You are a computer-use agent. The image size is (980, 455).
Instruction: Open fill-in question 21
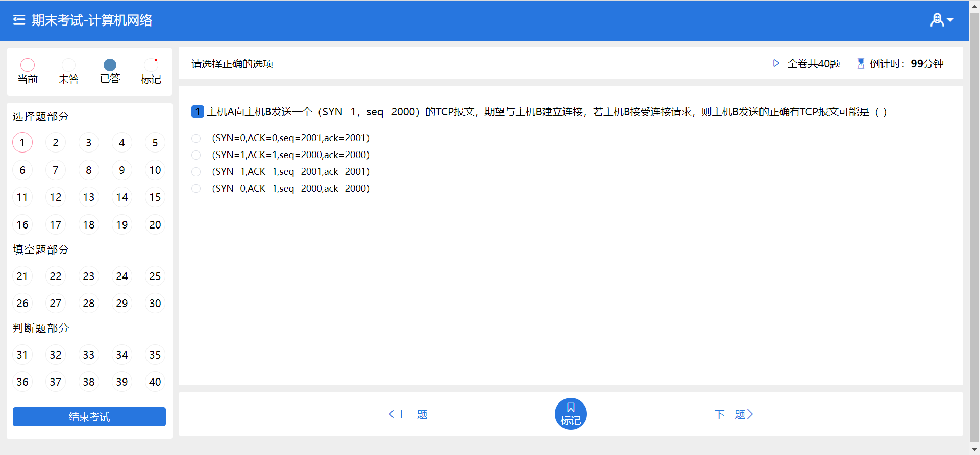pos(22,276)
